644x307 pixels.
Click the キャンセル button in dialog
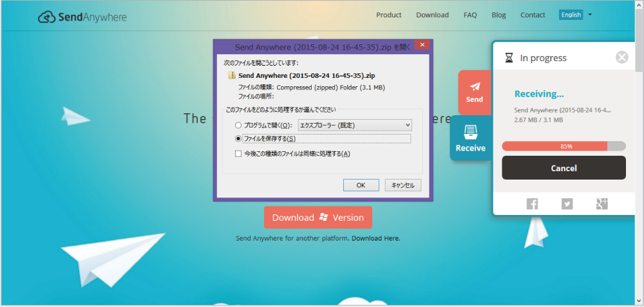pos(403,185)
